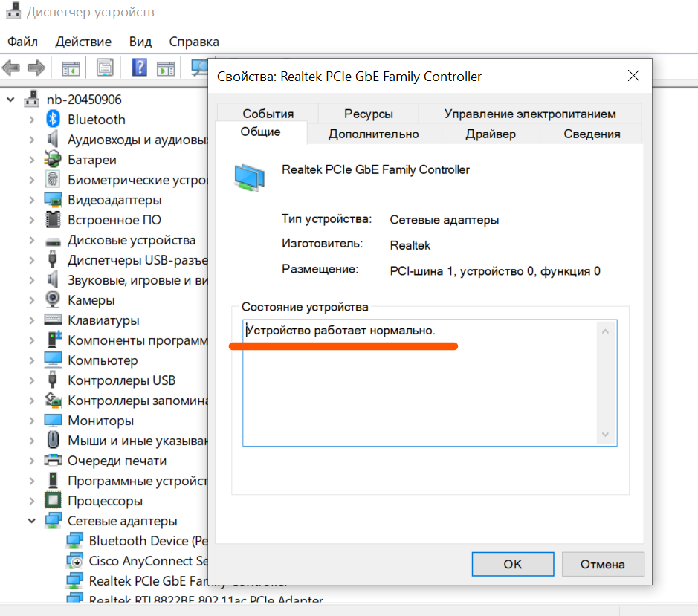Click the Bluetooth category icon

click(53, 119)
